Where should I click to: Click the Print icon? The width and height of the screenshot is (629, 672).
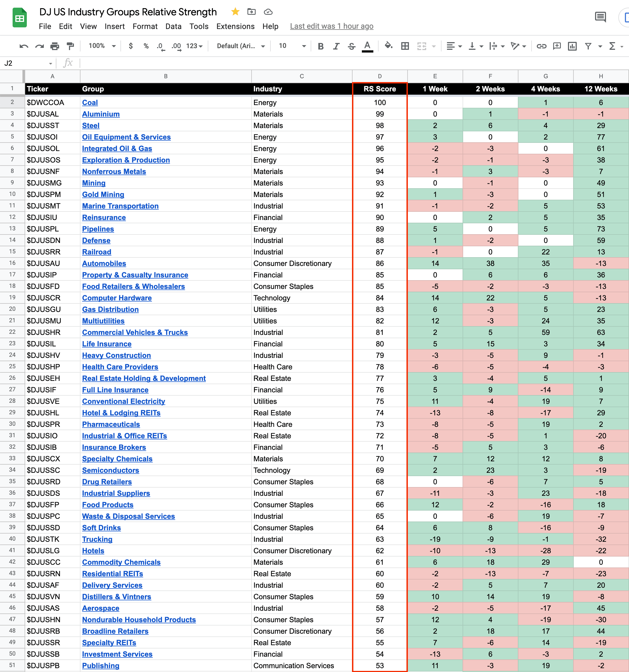(54, 46)
